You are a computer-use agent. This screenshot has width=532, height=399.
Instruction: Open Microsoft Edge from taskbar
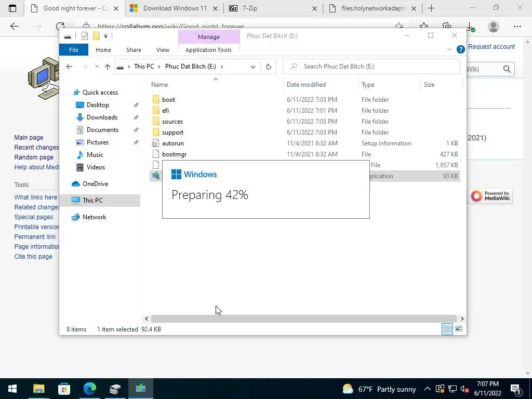89,389
